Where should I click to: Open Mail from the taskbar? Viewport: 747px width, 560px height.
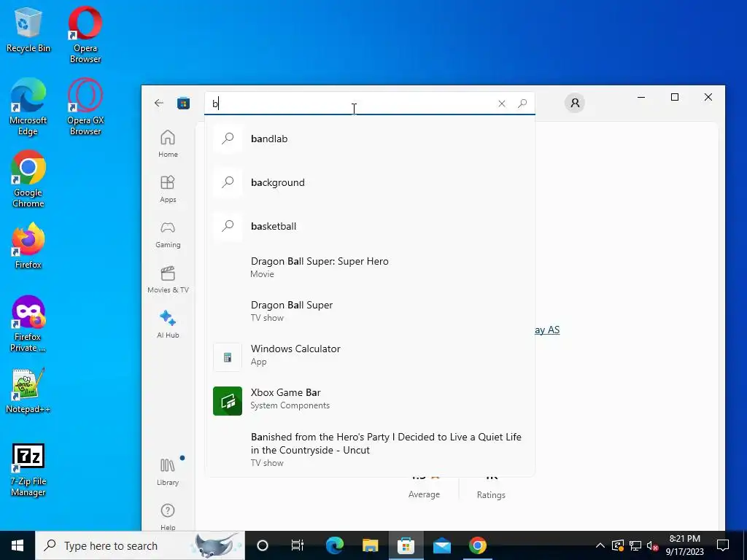pyautogui.click(x=441, y=545)
